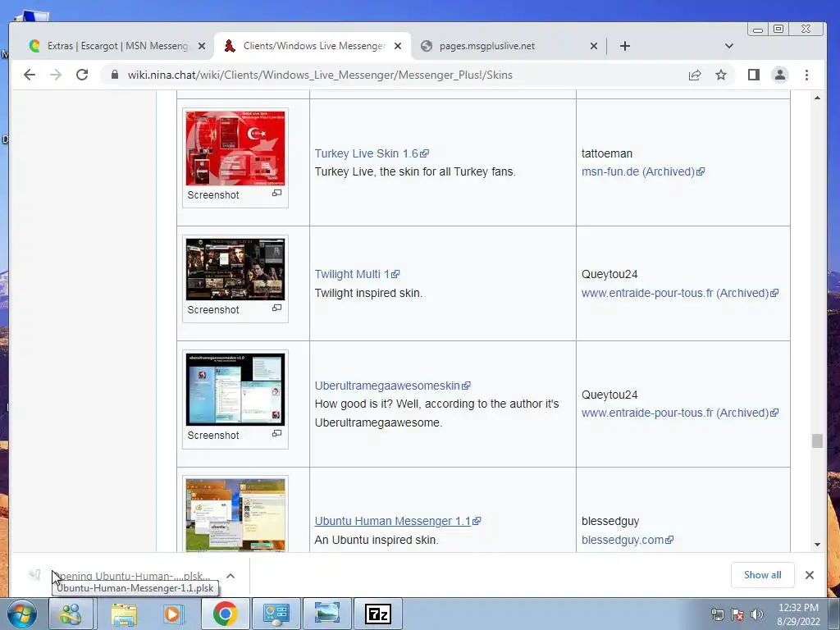Open 7-Zip from the taskbar

click(378, 614)
